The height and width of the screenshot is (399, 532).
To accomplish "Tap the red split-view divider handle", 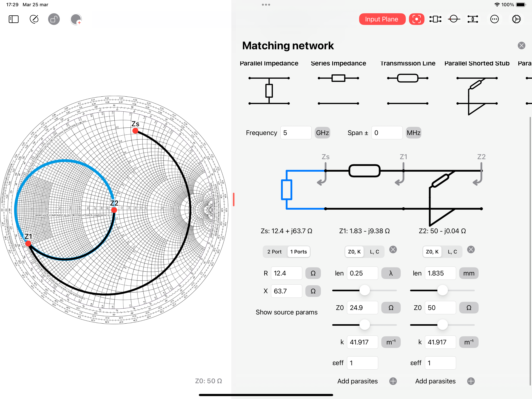I will click(x=233, y=199).
